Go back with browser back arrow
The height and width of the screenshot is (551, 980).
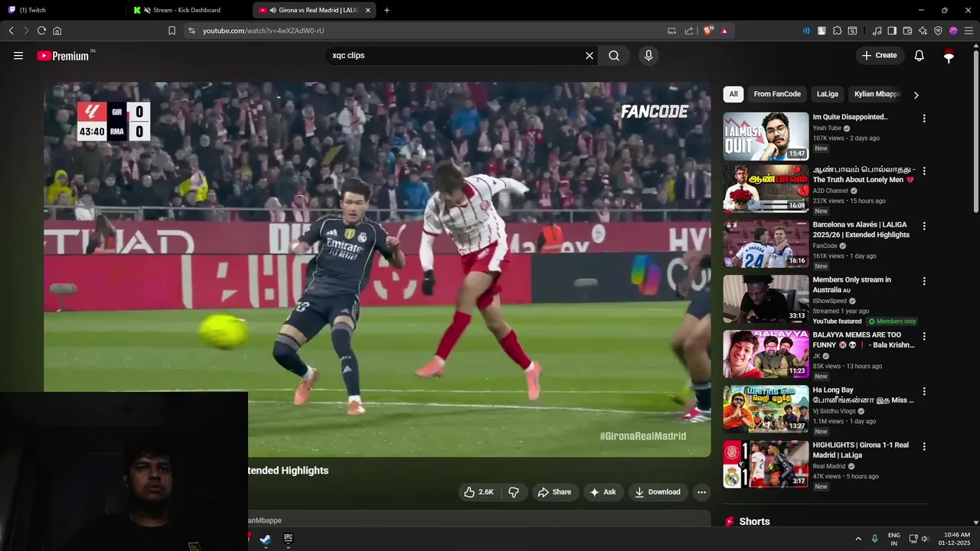(11, 31)
